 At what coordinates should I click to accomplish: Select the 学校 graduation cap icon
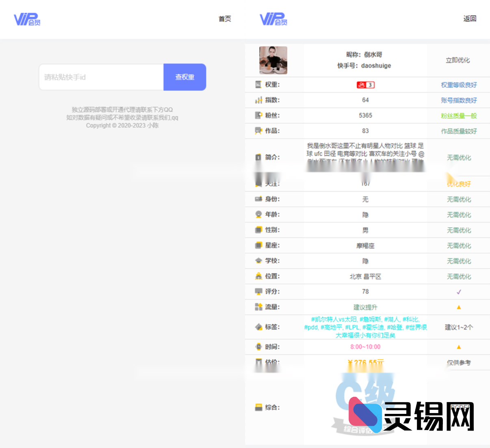click(258, 261)
